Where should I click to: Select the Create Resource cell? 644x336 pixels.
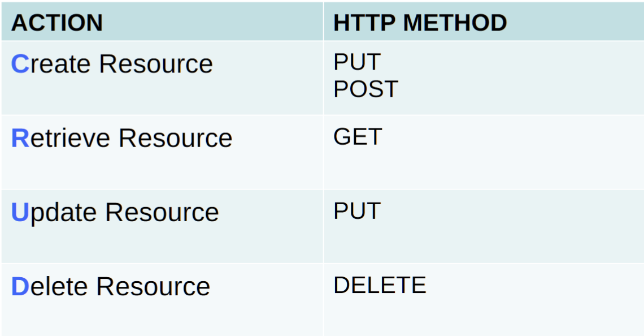[x=162, y=77]
